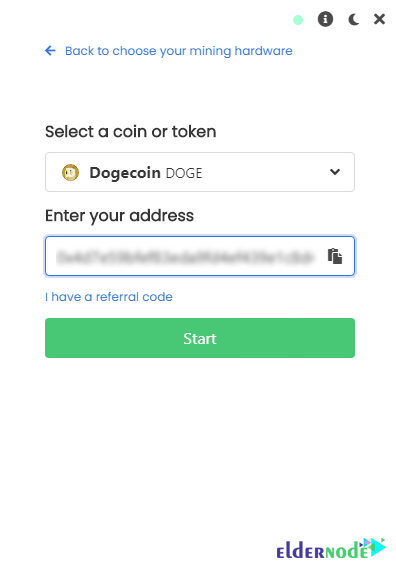Open the I have a referral code link
Viewport: 396px width, 568px height.
coord(109,297)
